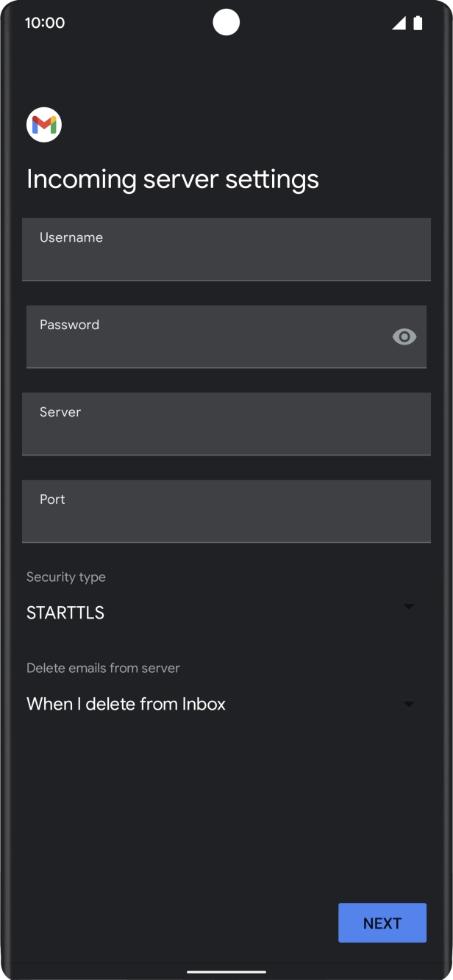Expand the chevron beside STARTTLS
Screen dimensions: 453x980
(410, 606)
